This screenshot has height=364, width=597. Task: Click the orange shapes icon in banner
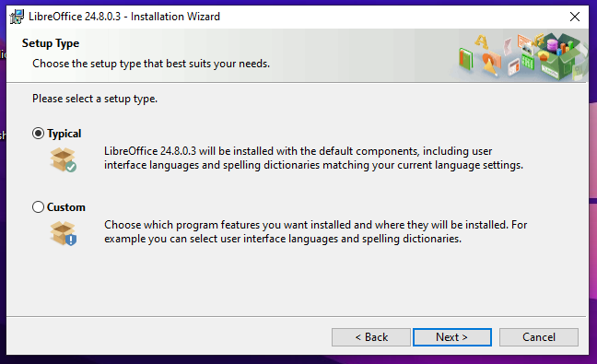click(x=490, y=63)
